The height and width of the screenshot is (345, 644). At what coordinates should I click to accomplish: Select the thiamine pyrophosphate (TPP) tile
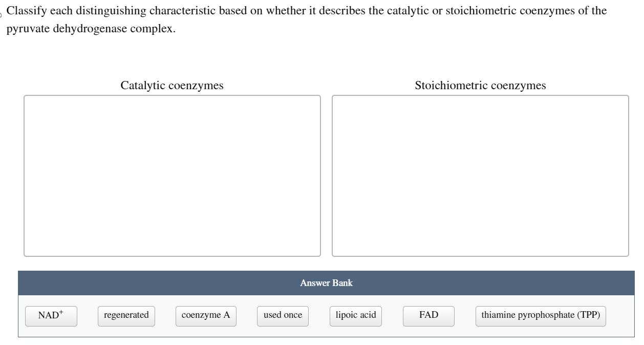[x=541, y=316]
